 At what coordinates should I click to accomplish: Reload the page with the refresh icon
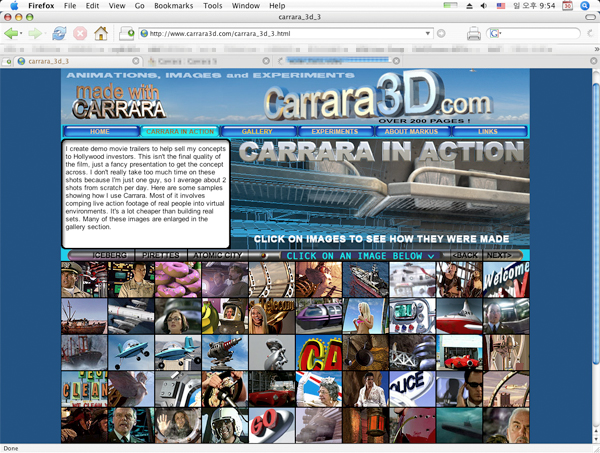[59, 34]
